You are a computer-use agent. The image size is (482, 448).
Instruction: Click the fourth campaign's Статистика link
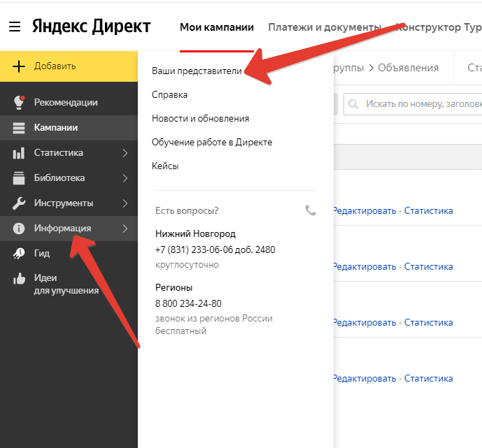tap(429, 379)
